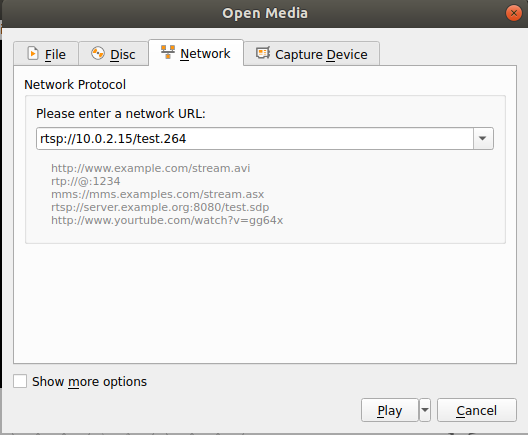Click the disc icon on Disc tab
This screenshot has height=435, width=528.
(x=98, y=53)
